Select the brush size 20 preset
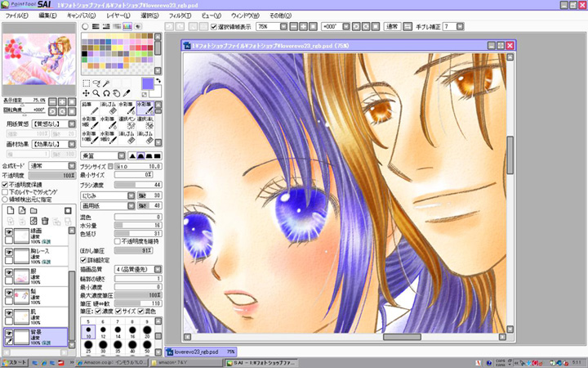The image size is (588, 368). (147, 332)
